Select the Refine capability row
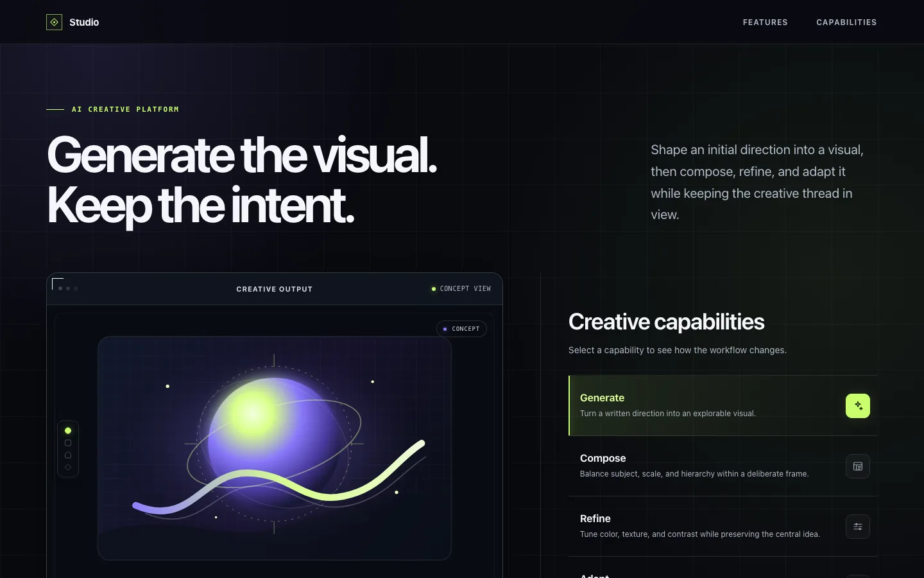Viewport: 924px width, 578px height. pos(723,527)
